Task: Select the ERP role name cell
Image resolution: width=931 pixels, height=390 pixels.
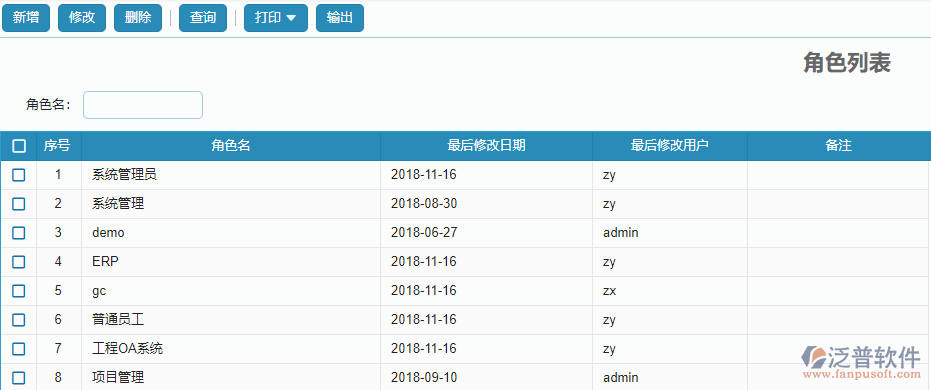Action: tap(231, 262)
